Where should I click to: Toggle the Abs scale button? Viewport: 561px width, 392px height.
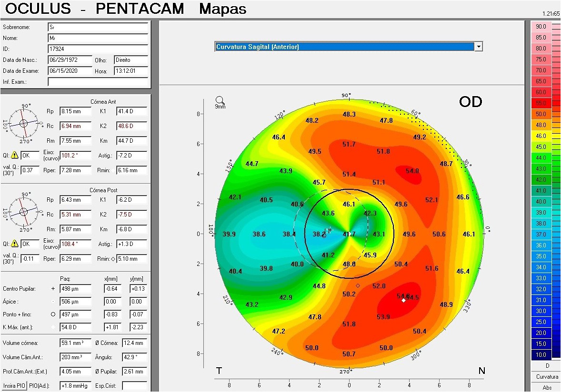point(546,387)
